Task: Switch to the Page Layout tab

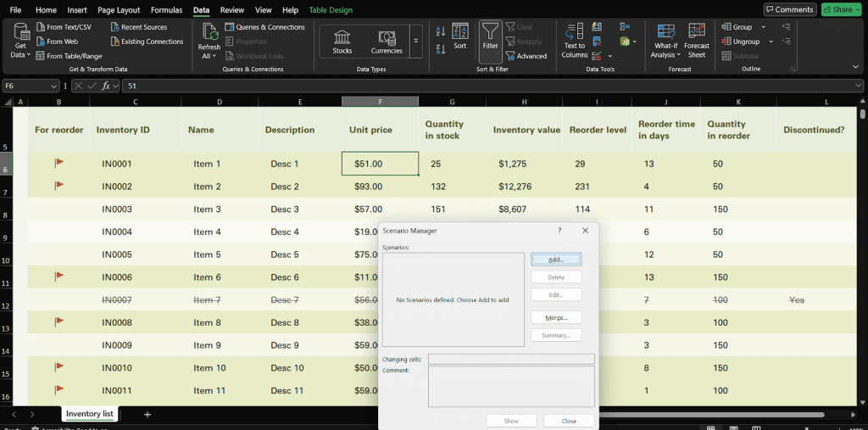Action: click(119, 10)
